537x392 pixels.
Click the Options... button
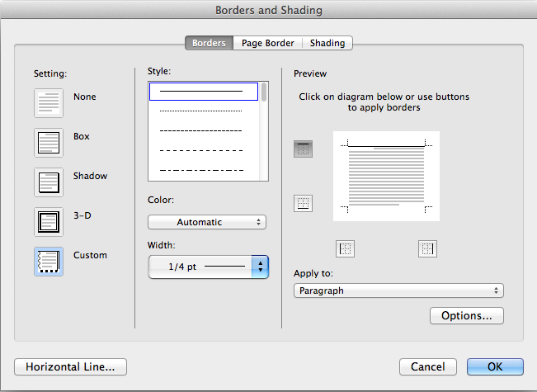click(466, 315)
